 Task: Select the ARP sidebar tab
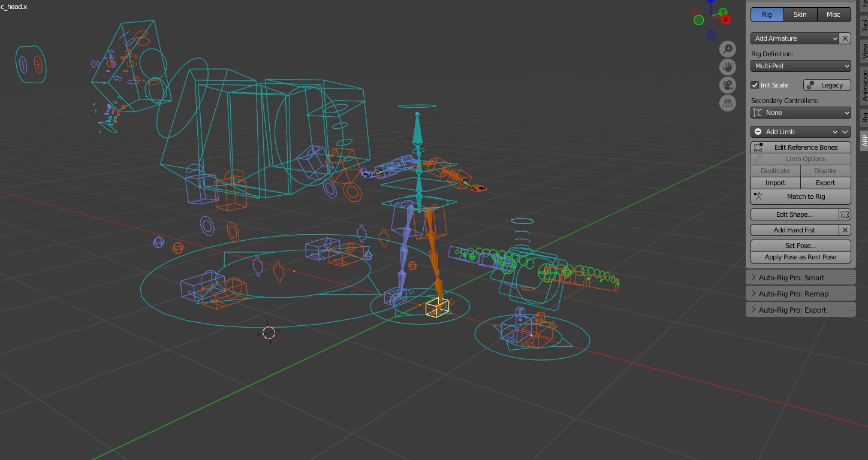point(864,141)
